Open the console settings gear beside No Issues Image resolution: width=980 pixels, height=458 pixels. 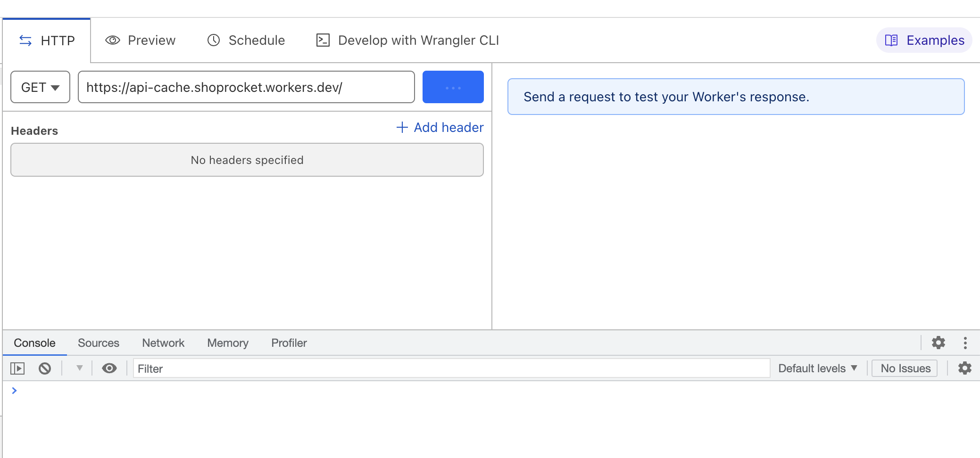point(965,368)
